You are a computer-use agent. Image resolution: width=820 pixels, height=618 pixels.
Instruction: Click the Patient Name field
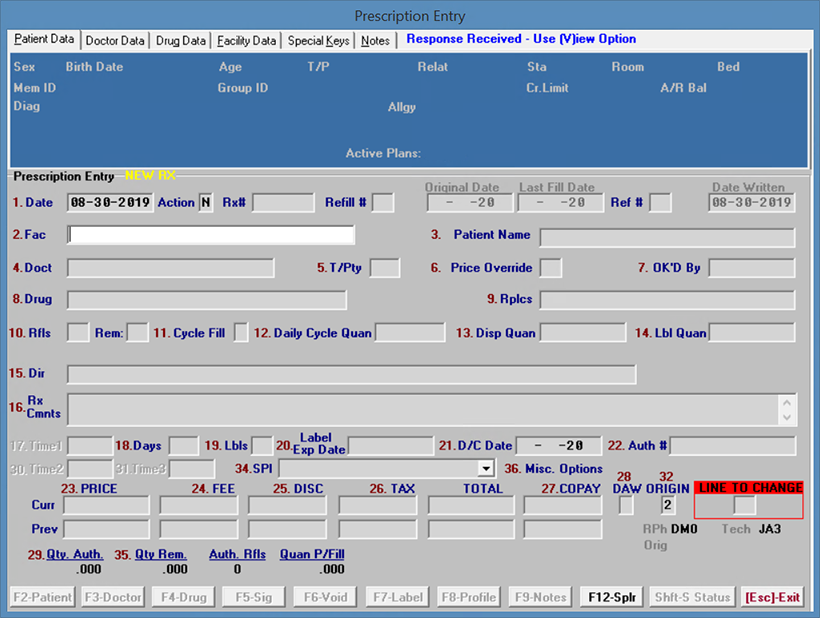click(x=667, y=237)
